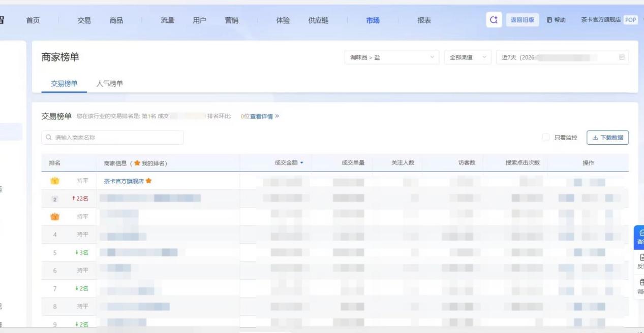Open the 近7天 date range picker
Viewport: 644px width, 333px height.
562,57
